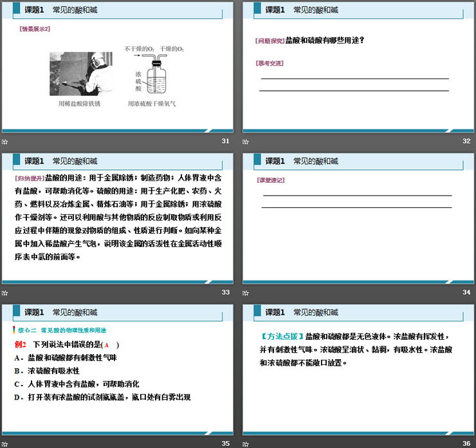This screenshot has width=476, height=448.
Task: Click slide number 31 label
Action: [225, 141]
